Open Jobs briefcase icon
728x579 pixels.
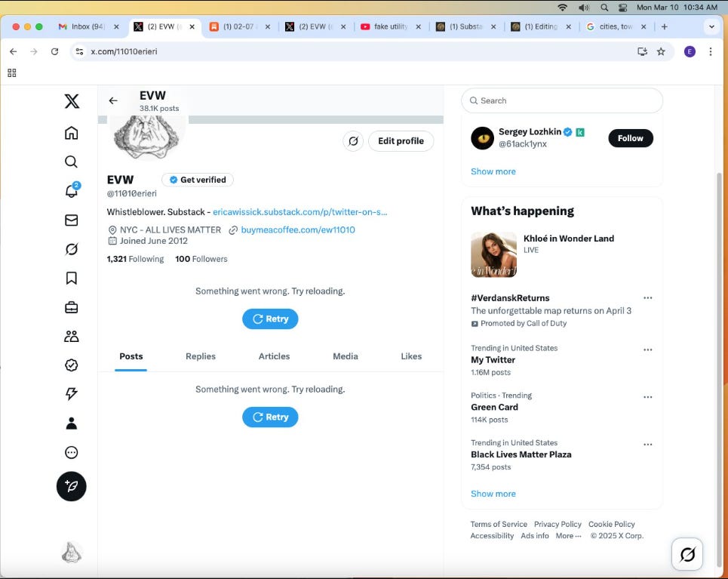71,307
